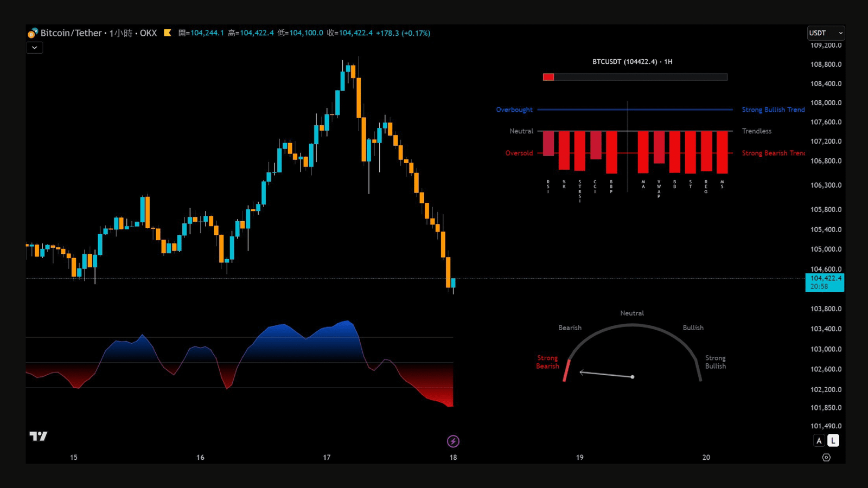Image resolution: width=868 pixels, height=488 pixels.
Task: Open chart settings hexagon gear icon
Action: 826,458
